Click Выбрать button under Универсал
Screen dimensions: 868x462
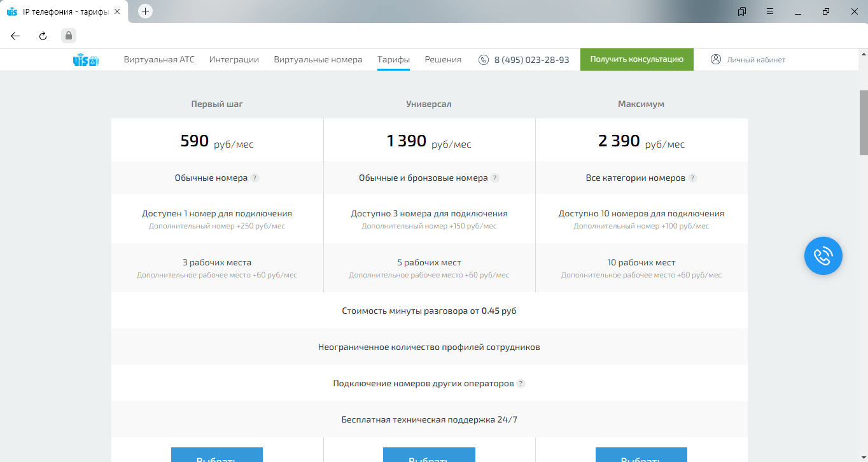429,454
